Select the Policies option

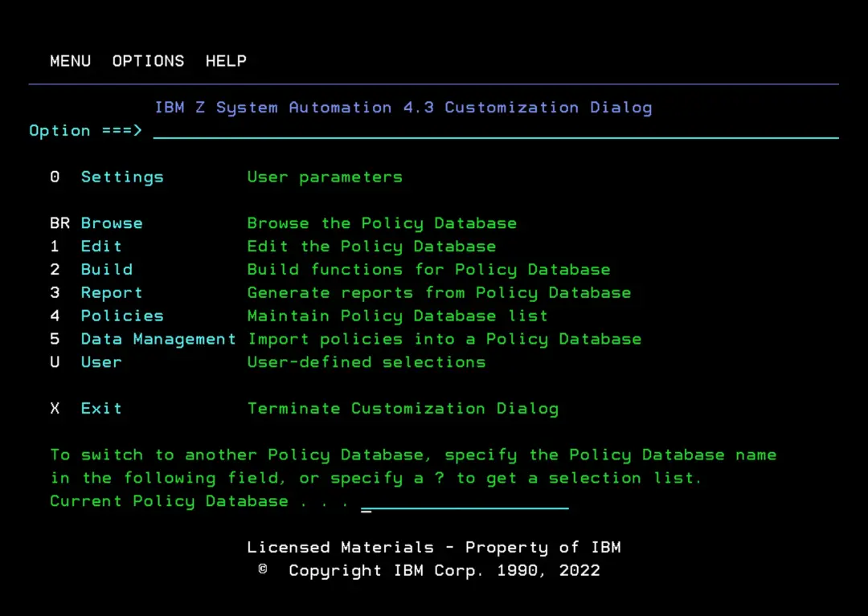[x=122, y=316]
